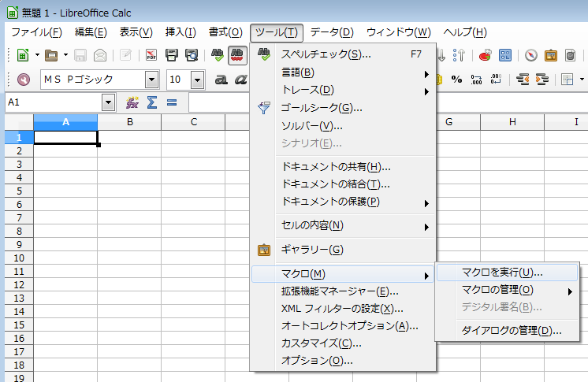The height and width of the screenshot is (382, 588).
Task: Open the ウィンドウ(W) menu
Action: (x=399, y=32)
